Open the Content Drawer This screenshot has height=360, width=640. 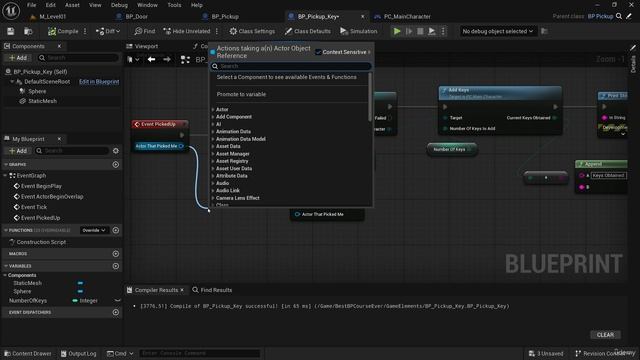[x=28, y=353]
